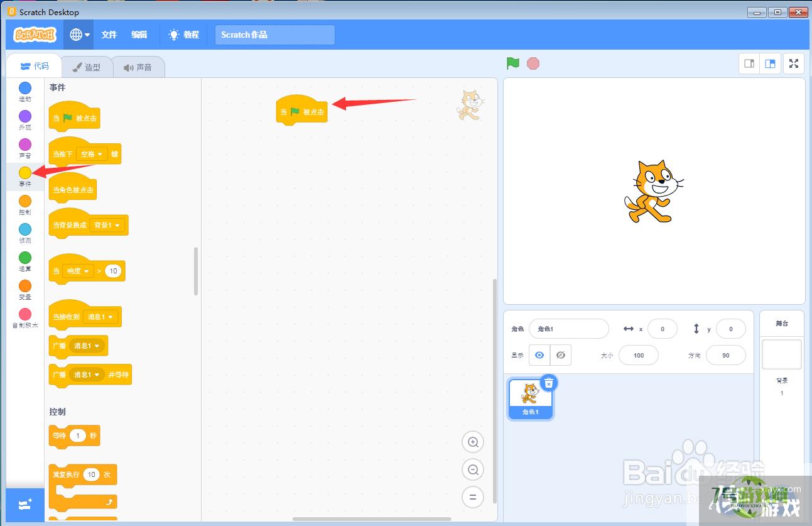This screenshot has width=812, height=526.
Task: Open the 空格 key dropdown in block
Action: (92, 154)
